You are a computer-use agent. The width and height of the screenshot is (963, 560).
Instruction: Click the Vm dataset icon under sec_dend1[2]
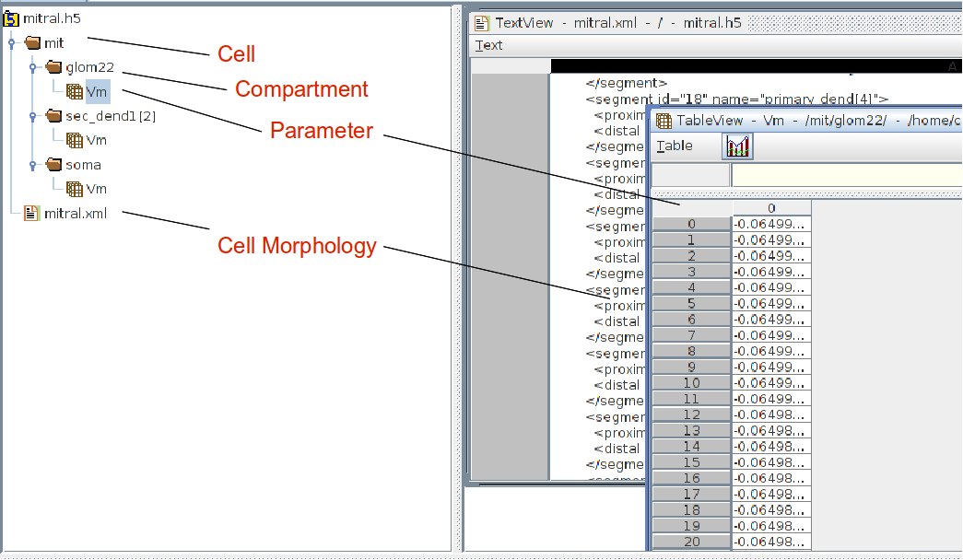coord(75,140)
